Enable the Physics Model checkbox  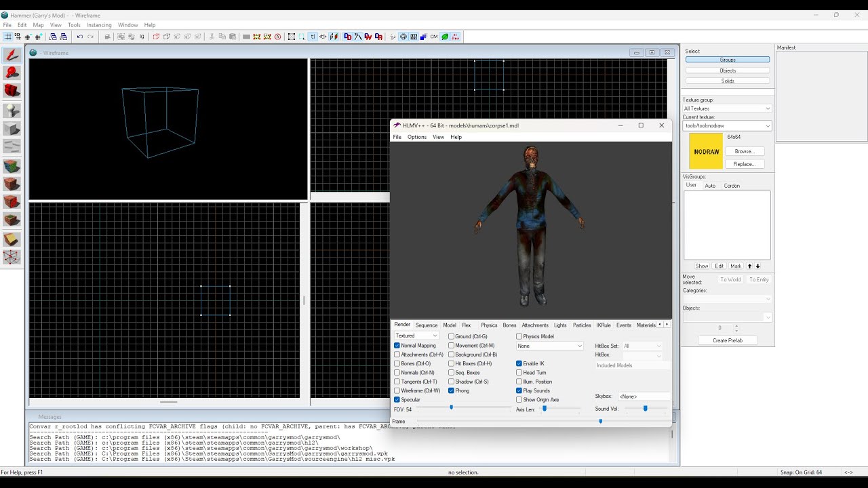click(x=519, y=336)
